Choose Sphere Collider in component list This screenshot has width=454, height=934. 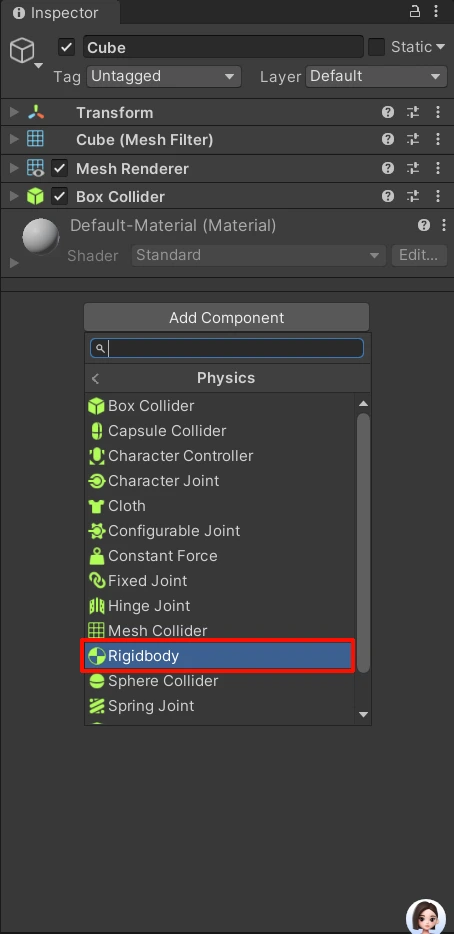[x=220, y=681]
